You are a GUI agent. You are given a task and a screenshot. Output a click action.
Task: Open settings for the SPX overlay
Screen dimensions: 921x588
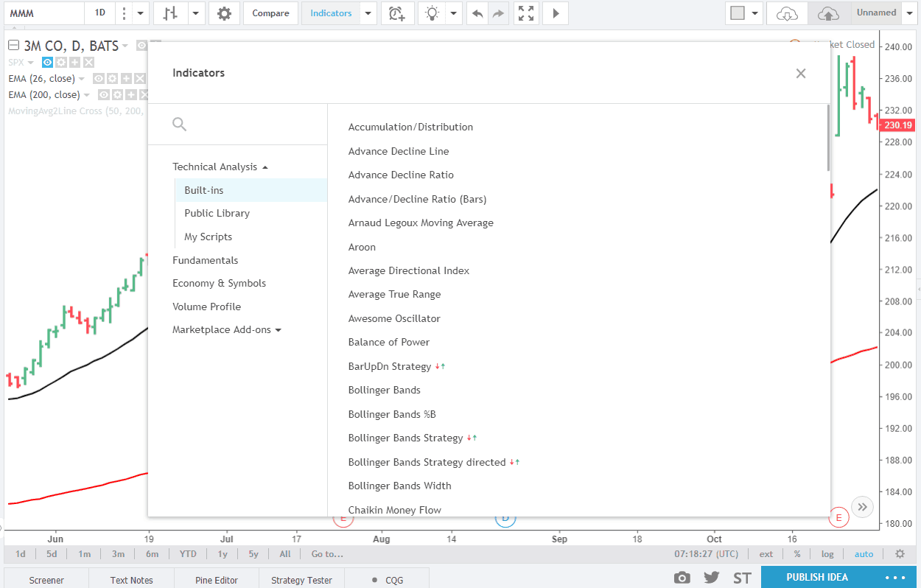pyautogui.click(x=61, y=63)
